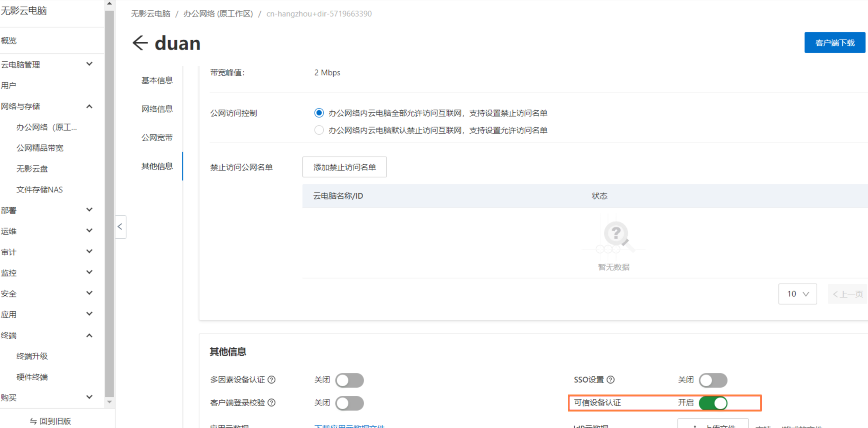Click the back arrow next to duan
The width and height of the screenshot is (868, 428).
pyautogui.click(x=140, y=43)
